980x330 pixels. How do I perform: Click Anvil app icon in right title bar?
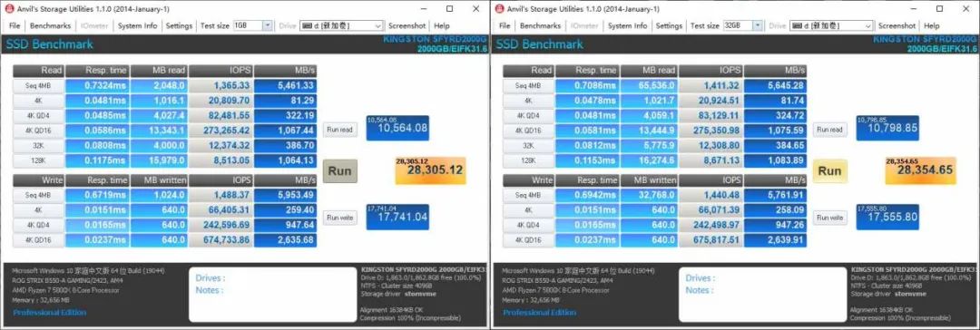[x=499, y=9]
